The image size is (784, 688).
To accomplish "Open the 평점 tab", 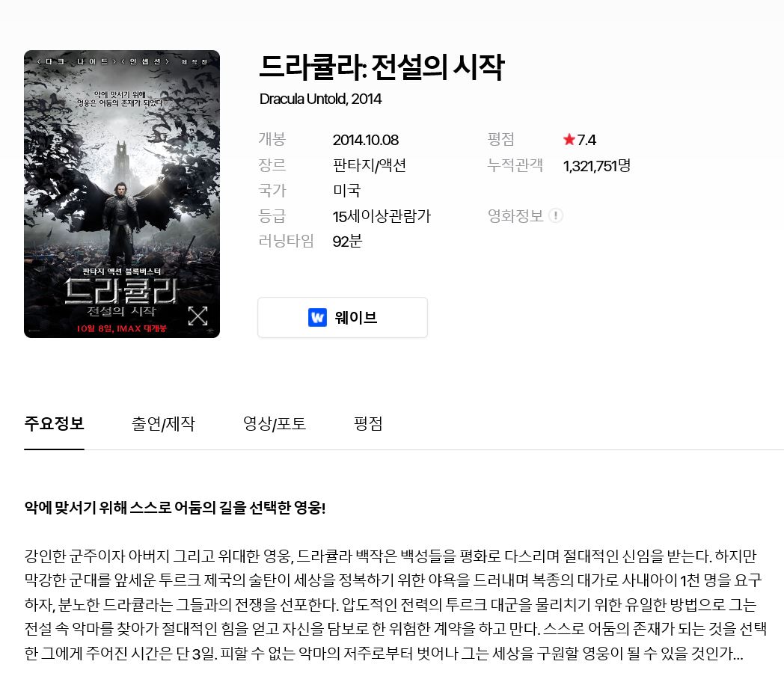I will click(x=368, y=424).
